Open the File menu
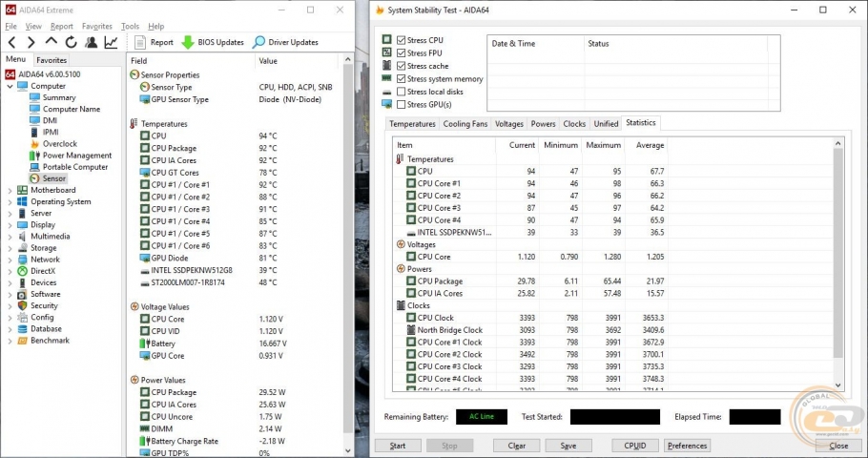This screenshot has height=458, width=868. click(11, 26)
